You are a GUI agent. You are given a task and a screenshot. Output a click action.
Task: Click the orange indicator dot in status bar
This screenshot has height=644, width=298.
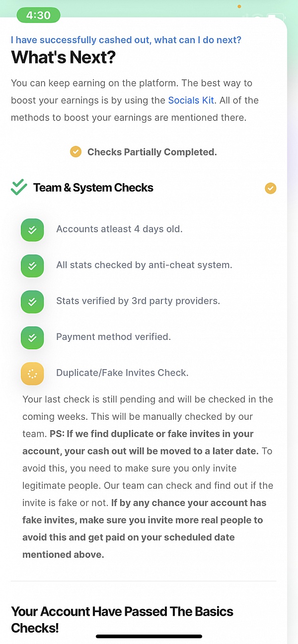[x=239, y=6]
